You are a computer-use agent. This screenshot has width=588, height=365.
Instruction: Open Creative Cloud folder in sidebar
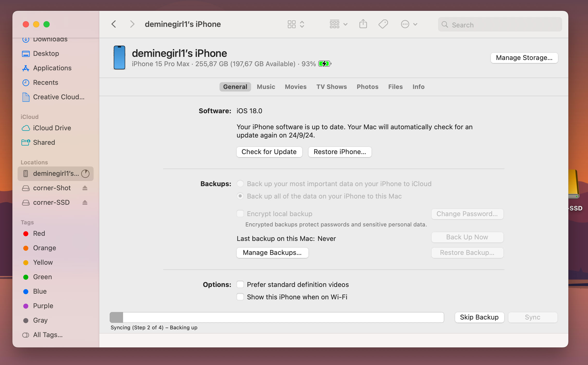[56, 97]
